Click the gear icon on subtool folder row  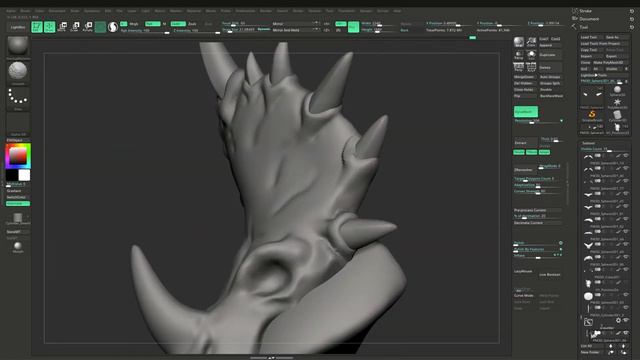click(x=619, y=321)
